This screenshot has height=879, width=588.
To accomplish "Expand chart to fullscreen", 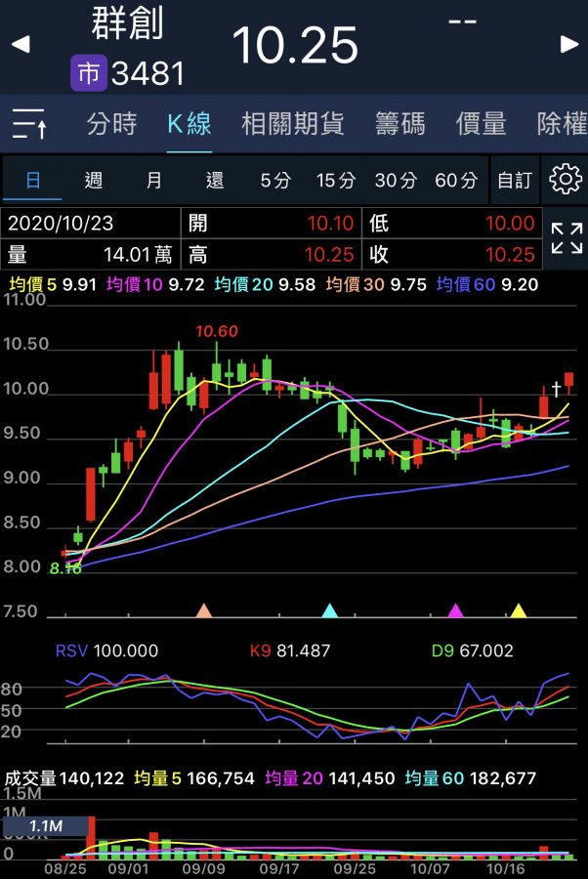I will coord(566,238).
